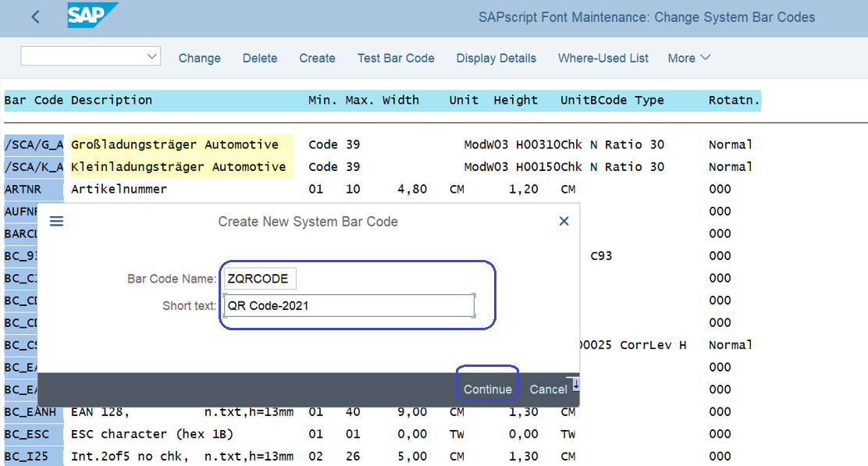Open the dialog's hamburger menu icon
The image size is (868, 466).
pyautogui.click(x=55, y=221)
